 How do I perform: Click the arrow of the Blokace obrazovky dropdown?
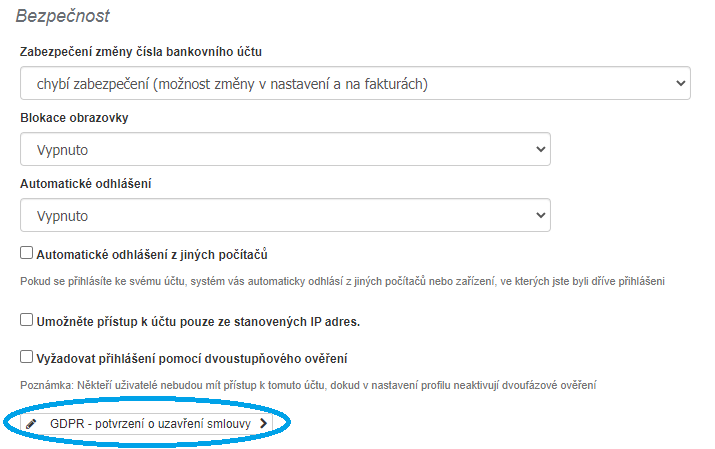tap(541, 149)
